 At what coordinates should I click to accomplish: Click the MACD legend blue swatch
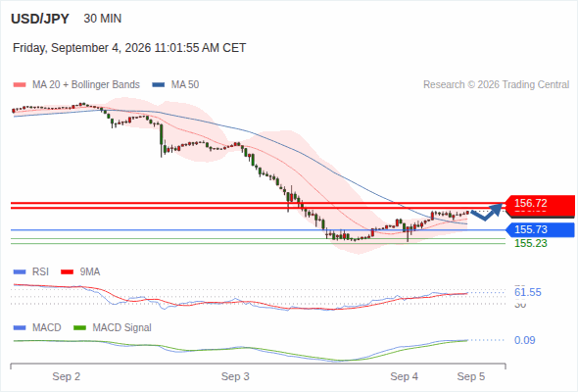pyautogui.click(x=20, y=328)
